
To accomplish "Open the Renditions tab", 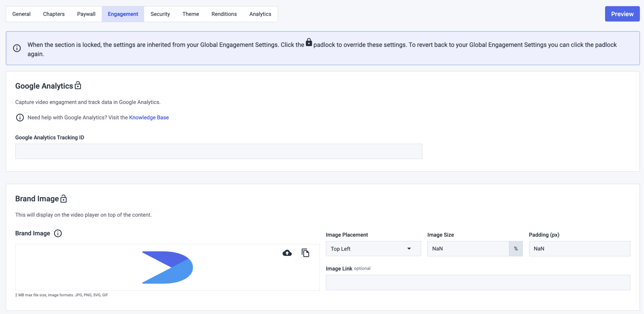I will (224, 14).
